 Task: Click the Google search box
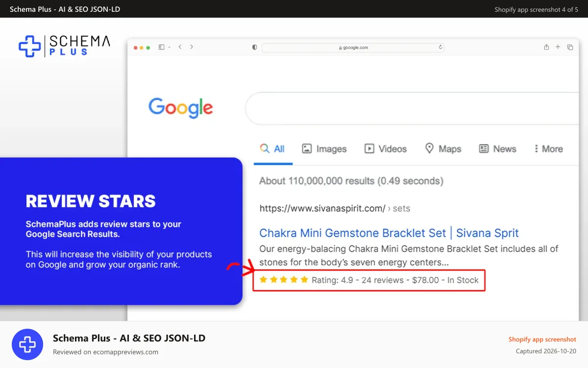412,108
